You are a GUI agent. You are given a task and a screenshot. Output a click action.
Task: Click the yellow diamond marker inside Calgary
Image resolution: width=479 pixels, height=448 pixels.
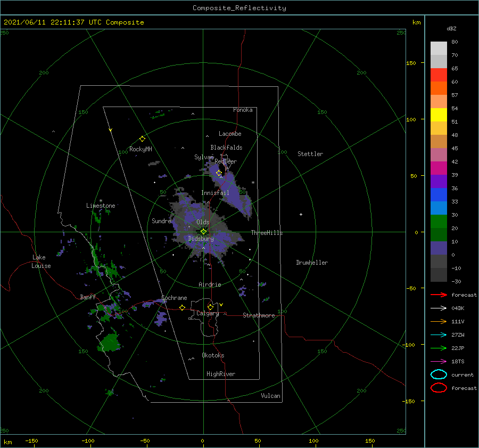point(210,307)
